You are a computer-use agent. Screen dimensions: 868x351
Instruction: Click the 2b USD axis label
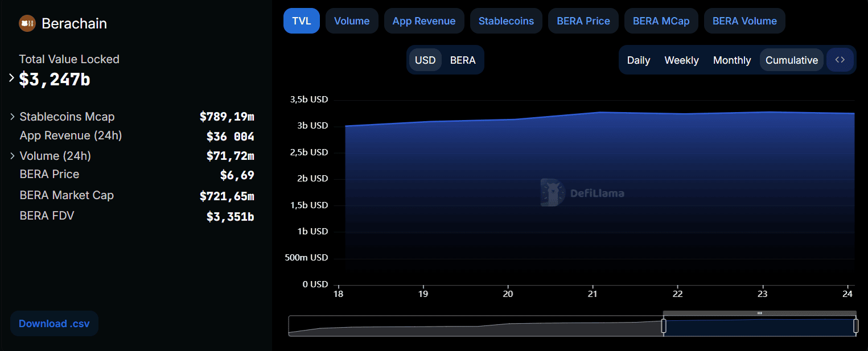[312, 179]
